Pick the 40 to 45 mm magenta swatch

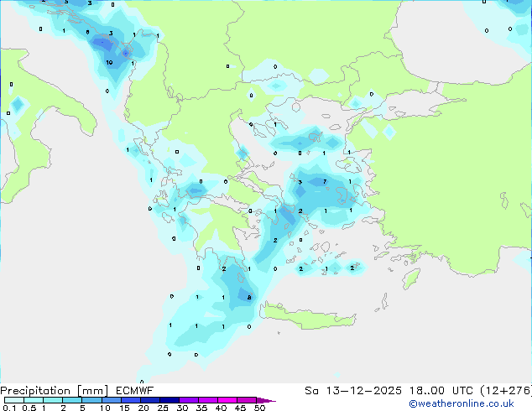[227, 400]
